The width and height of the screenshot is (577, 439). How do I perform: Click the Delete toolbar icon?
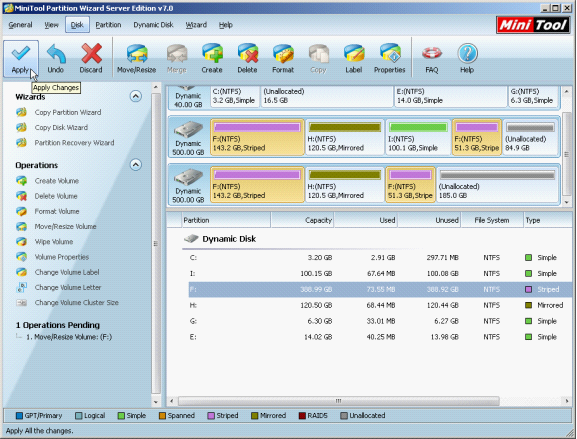tap(247, 59)
